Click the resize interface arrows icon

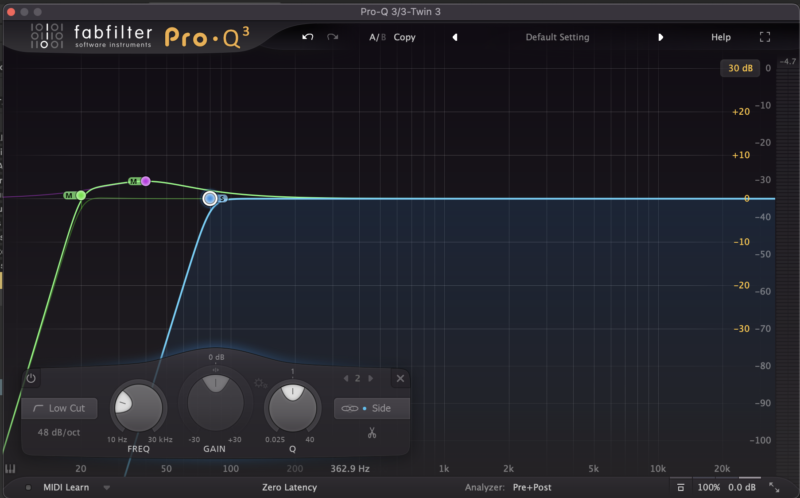(774, 487)
